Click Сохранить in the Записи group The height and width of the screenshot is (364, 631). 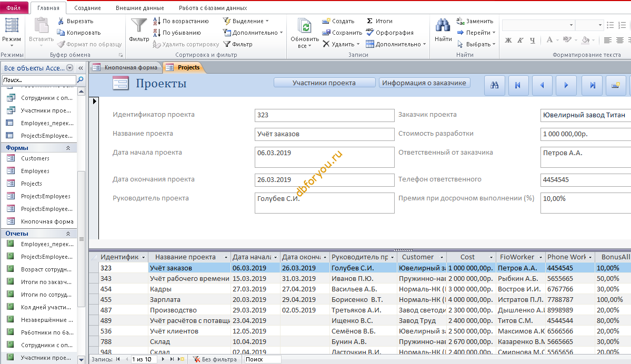[x=342, y=33]
